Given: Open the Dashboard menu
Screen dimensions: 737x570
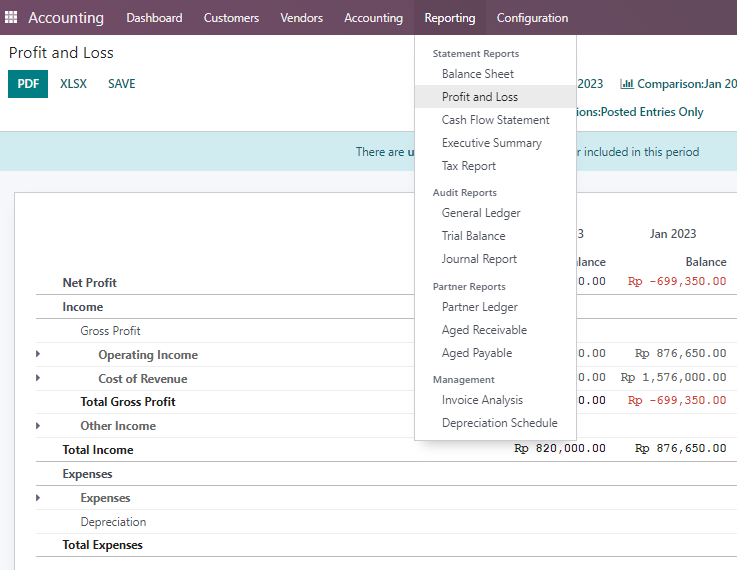Looking at the screenshot, I should coord(154,18).
